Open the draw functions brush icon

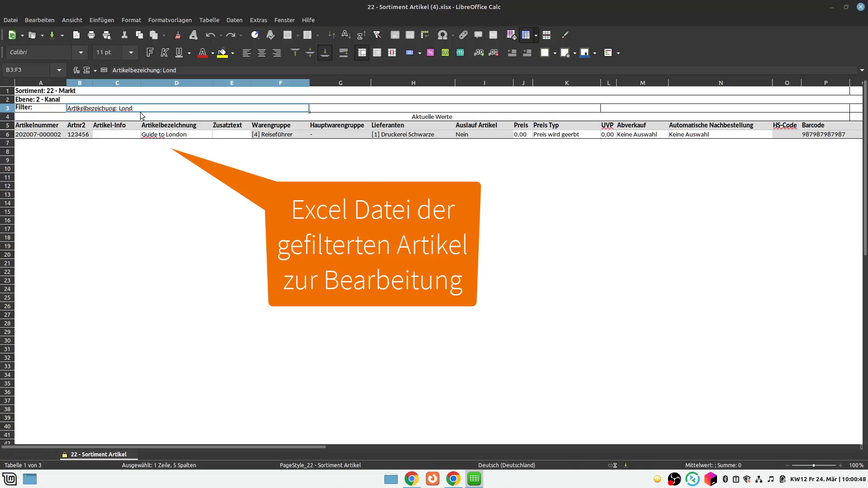tap(565, 35)
